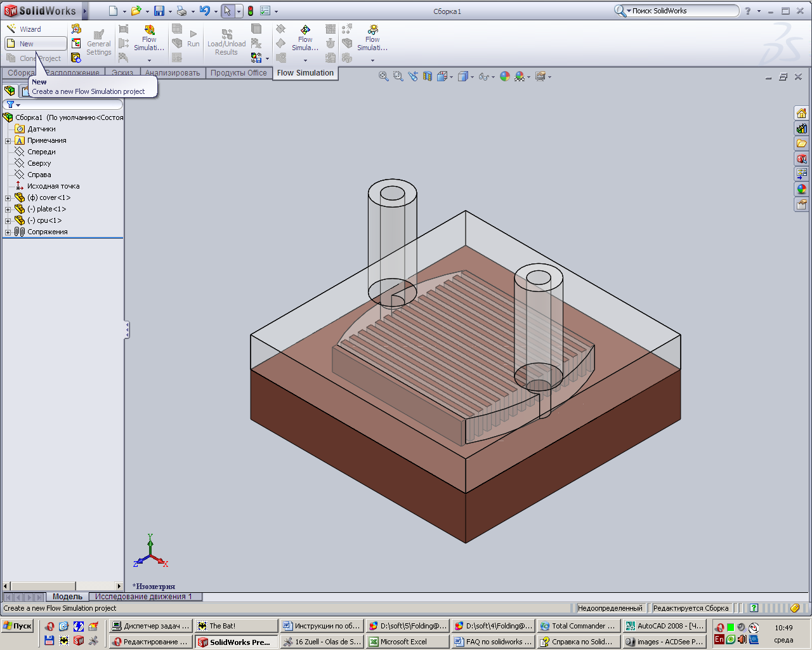Screen dimensions: 812x650
Task: Expand the cpu<1> component node
Action: click(8, 221)
